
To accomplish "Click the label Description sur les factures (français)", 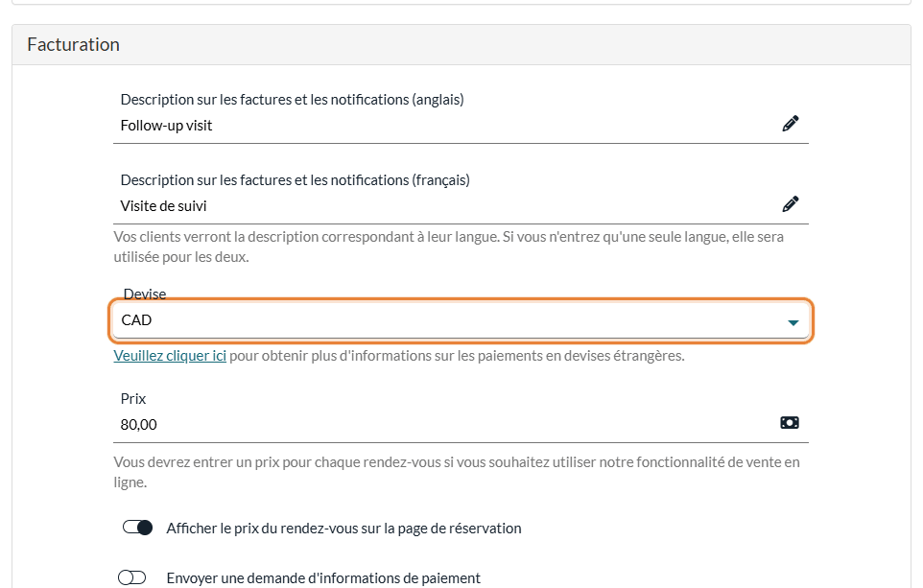I will point(295,180).
